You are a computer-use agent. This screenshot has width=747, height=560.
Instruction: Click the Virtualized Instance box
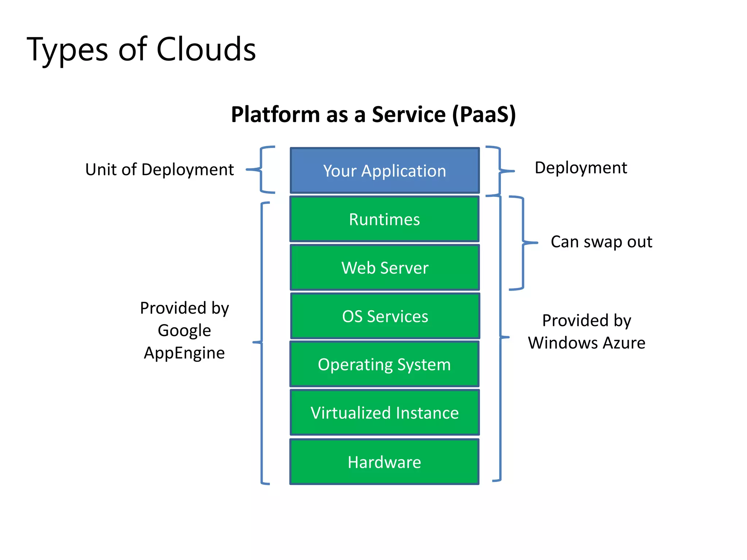pos(384,413)
